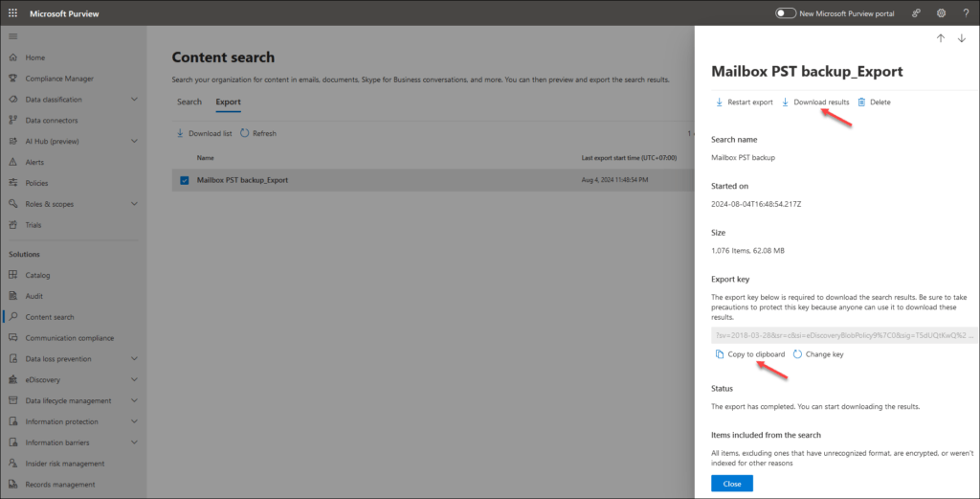The height and width of the screenshot is (499, 980).
Task: Click the Data connectors icon
Action: coord(13,120)
